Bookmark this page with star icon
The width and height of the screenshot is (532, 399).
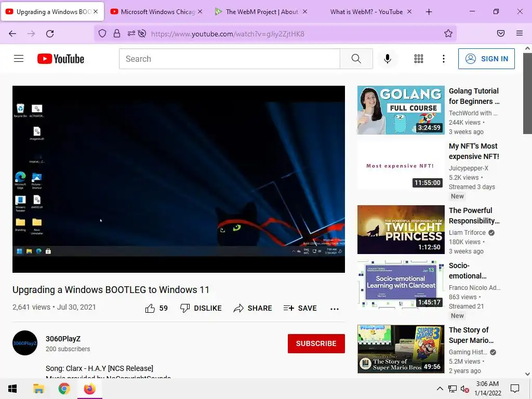(448, 33)
